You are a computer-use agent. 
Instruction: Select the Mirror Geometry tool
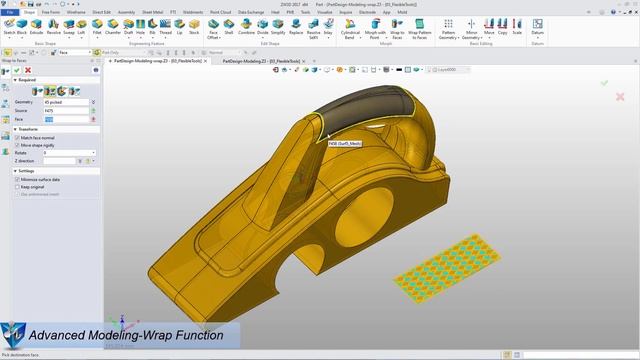click(x=471, y=29)
